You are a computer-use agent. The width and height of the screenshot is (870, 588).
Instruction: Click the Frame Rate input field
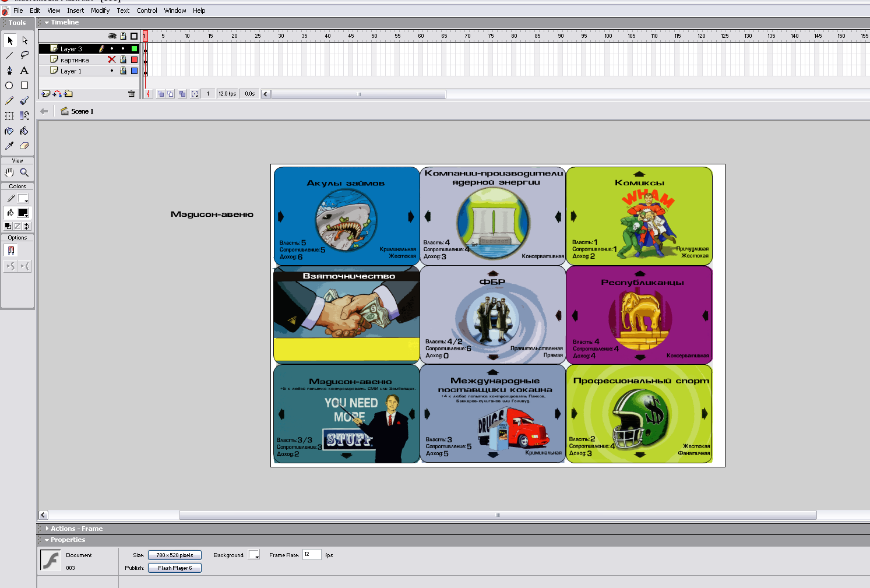coord(312,555)
